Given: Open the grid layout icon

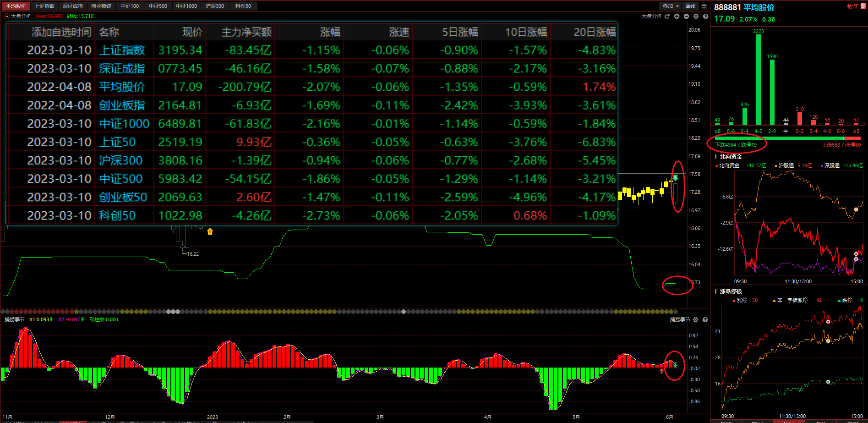Looking at the screenshot, I should (x=704, y=6).
